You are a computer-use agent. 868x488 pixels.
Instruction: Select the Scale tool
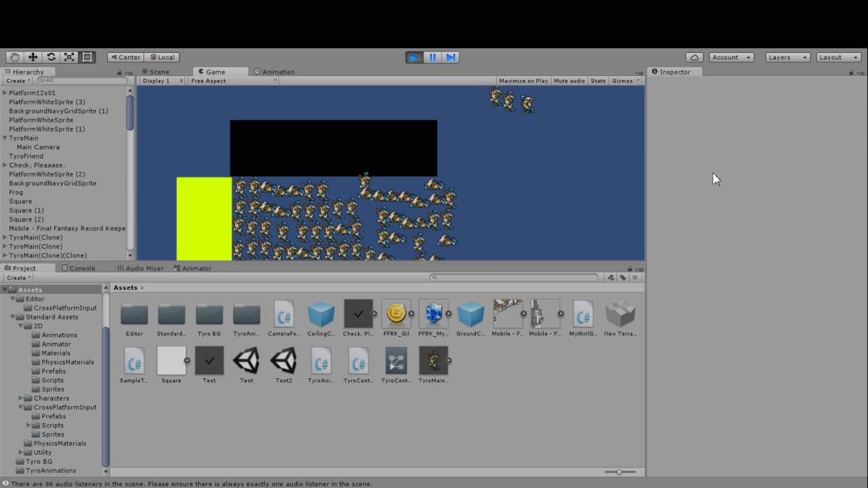pos(69,58)
